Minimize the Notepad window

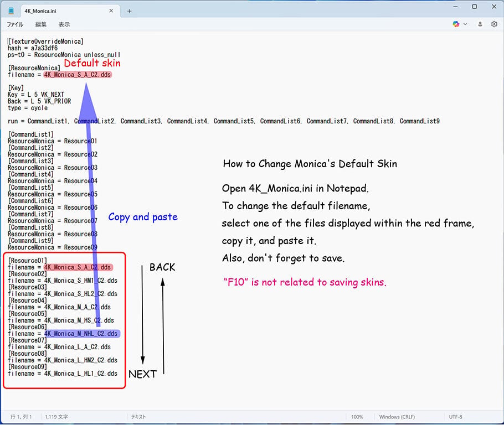(x=455, y=7)
